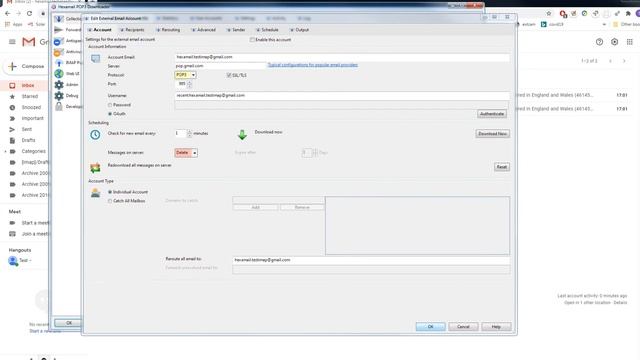
Task: Open the Output tab
Action: [300, 30]
